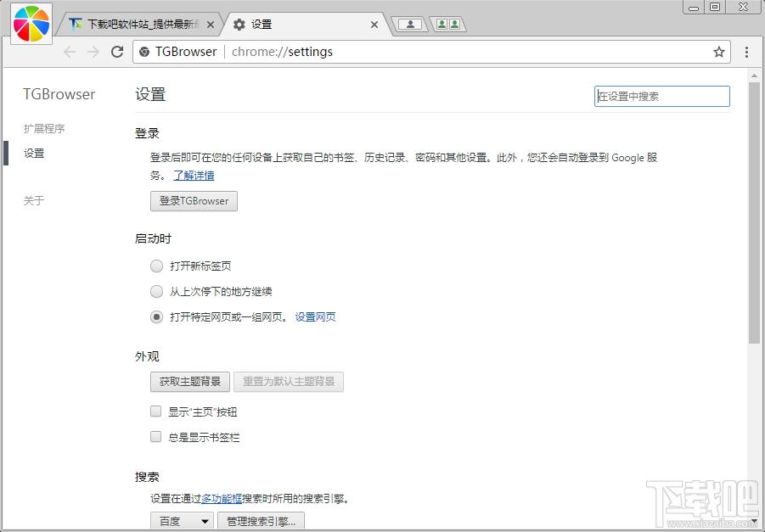The width and height of the screenshot is (765, 532).
Task: Minimize the browser window
Action: tap(694, 8)
